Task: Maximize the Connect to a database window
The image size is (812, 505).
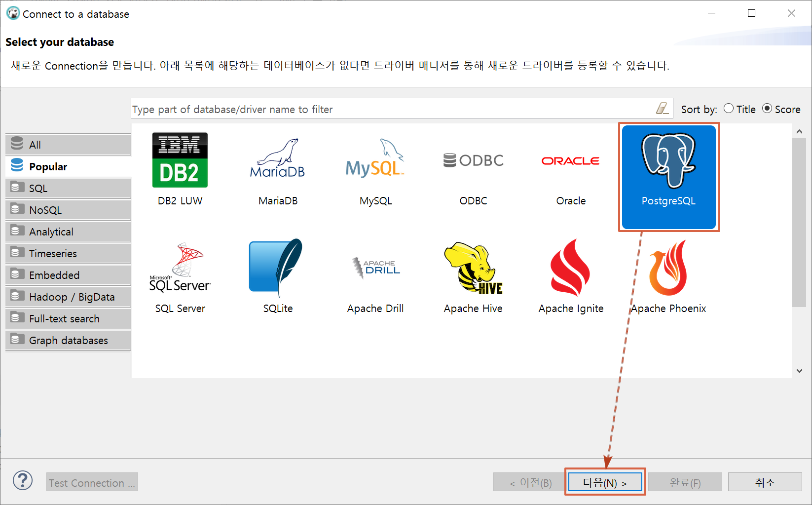Action: [x=751, y=13]
